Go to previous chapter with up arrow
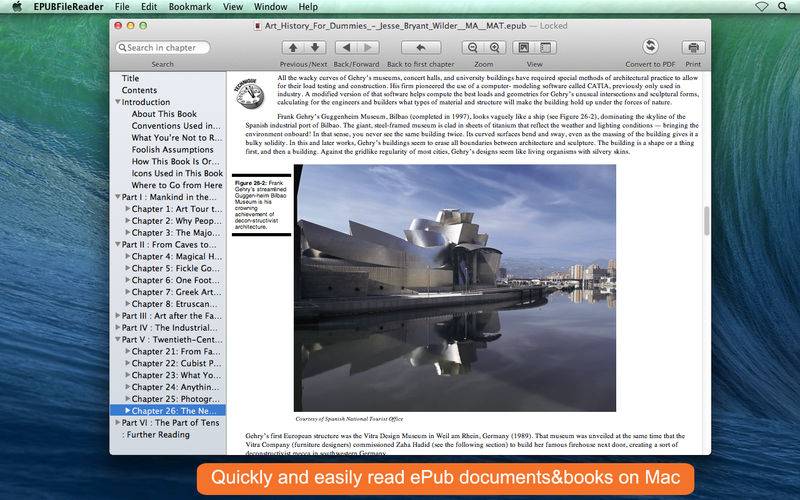The image size is (800, 500). click(x=293, y=47)
